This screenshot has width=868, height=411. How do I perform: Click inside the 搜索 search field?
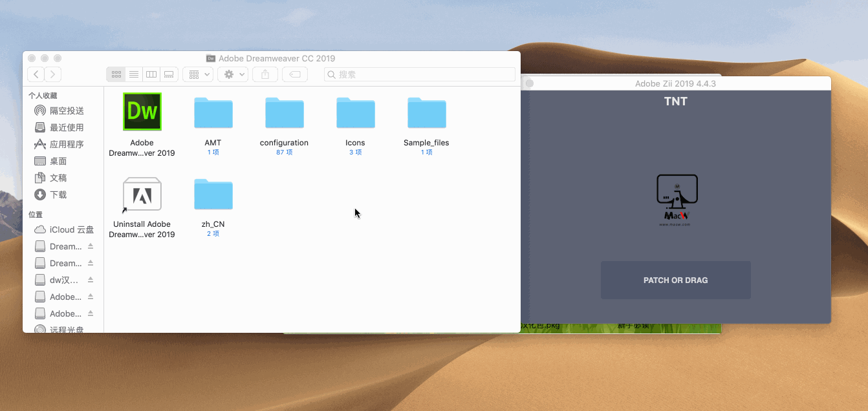point(419,74)
